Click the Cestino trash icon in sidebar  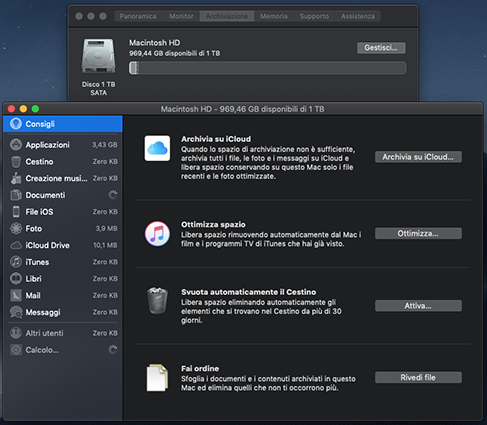pyautogui.click(x=16, y=162)
